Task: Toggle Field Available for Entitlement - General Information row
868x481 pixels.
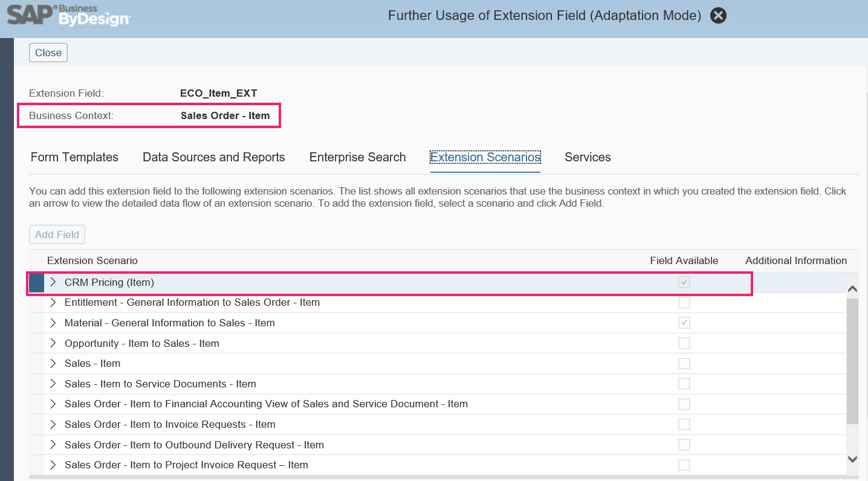Action: tap(684, 302)
